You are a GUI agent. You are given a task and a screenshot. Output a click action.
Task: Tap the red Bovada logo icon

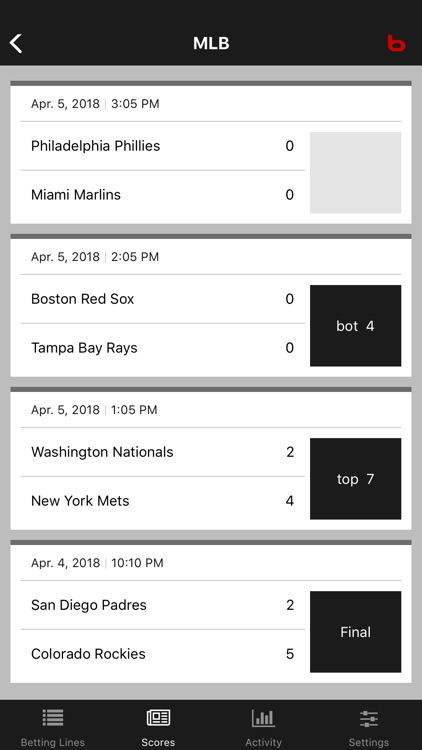(396, 43)
